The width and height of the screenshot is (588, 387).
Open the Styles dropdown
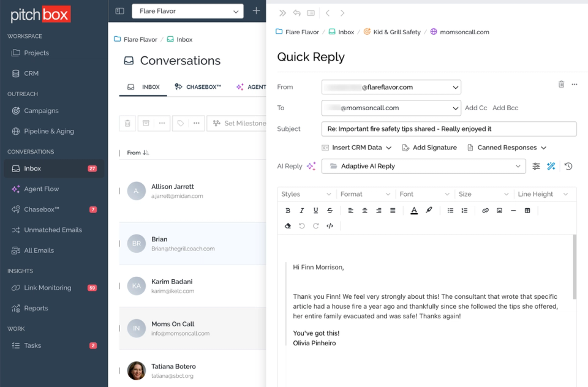click(x=306, y=194)
